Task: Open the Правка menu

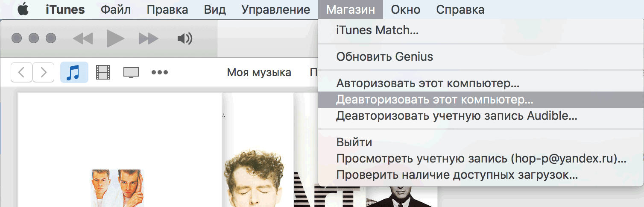Action: point(167,9)
